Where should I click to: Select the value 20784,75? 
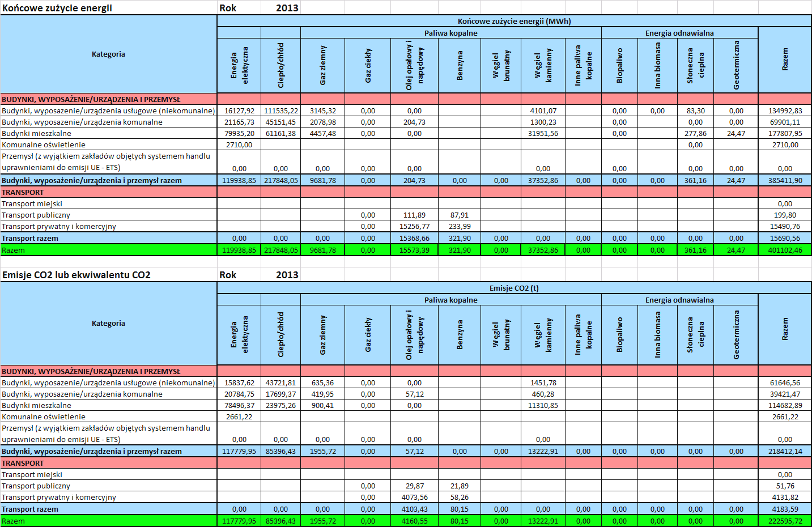(239, 394)
